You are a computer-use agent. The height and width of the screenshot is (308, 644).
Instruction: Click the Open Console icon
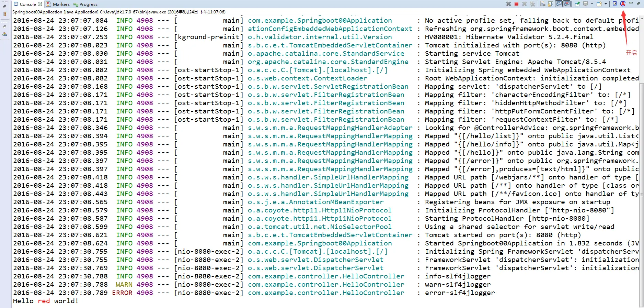pos(599,4)
